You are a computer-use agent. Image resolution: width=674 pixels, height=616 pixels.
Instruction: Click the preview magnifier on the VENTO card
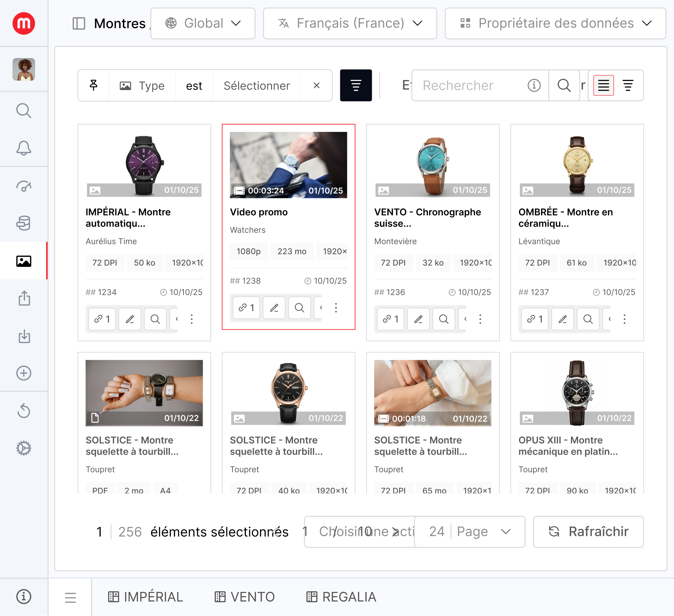point(444,319)
